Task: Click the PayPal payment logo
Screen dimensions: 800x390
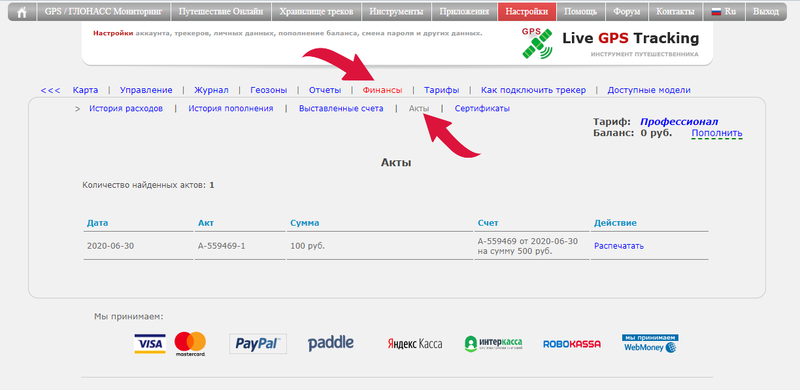Action: (258, 344)
